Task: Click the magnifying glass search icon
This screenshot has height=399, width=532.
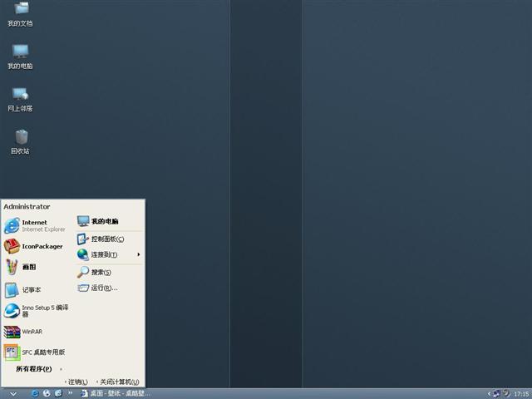Action: [x=83, y=272]
